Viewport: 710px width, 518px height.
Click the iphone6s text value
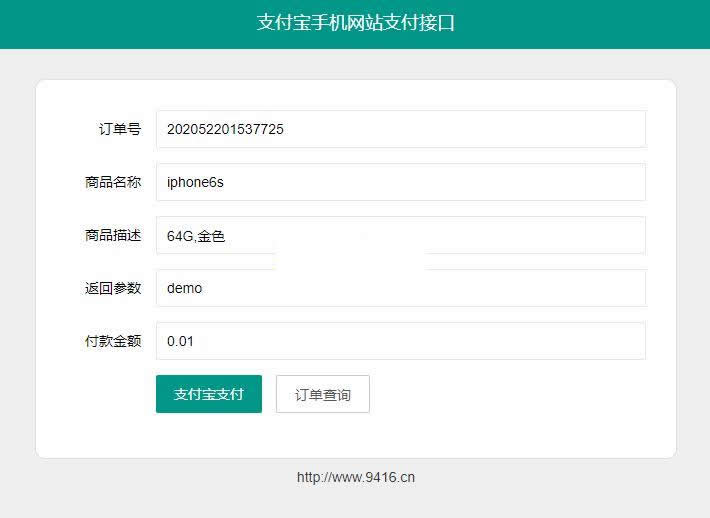[195, 182]
